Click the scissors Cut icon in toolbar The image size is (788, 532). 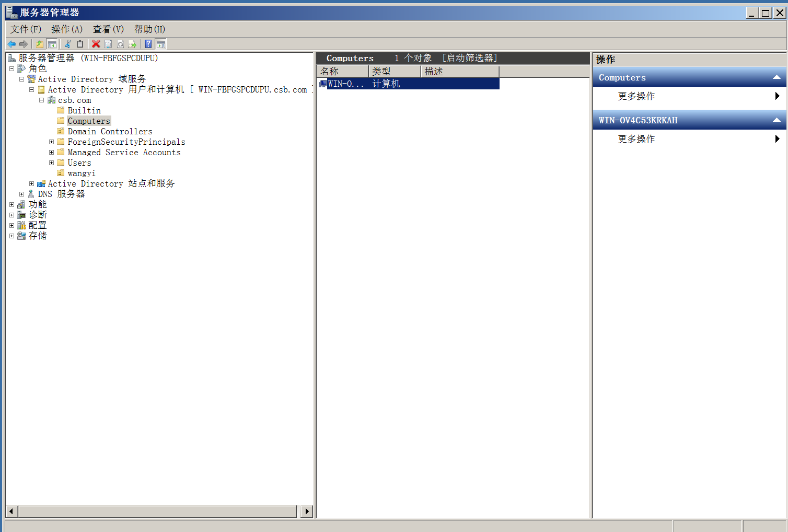click(68, 44)
